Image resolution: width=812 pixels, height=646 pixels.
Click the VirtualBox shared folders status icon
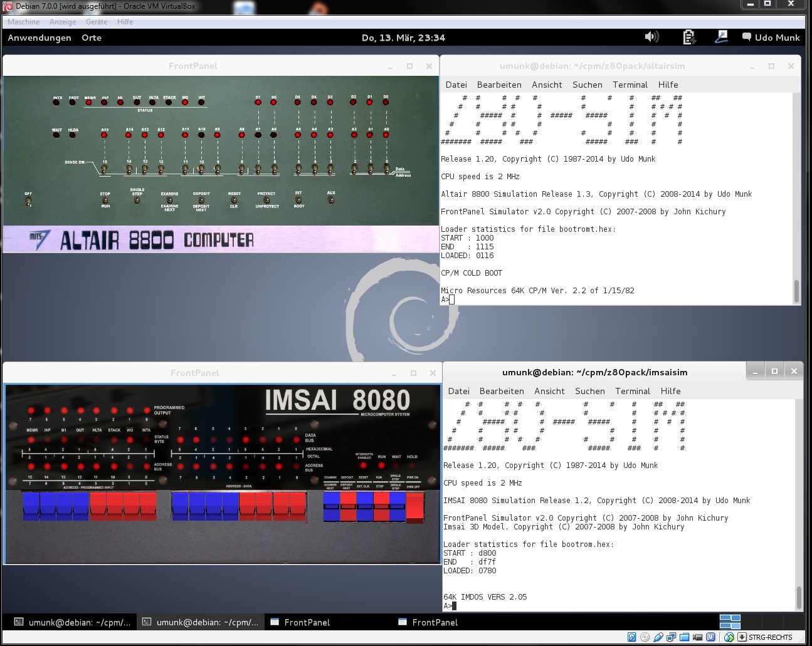pos(684,637)
